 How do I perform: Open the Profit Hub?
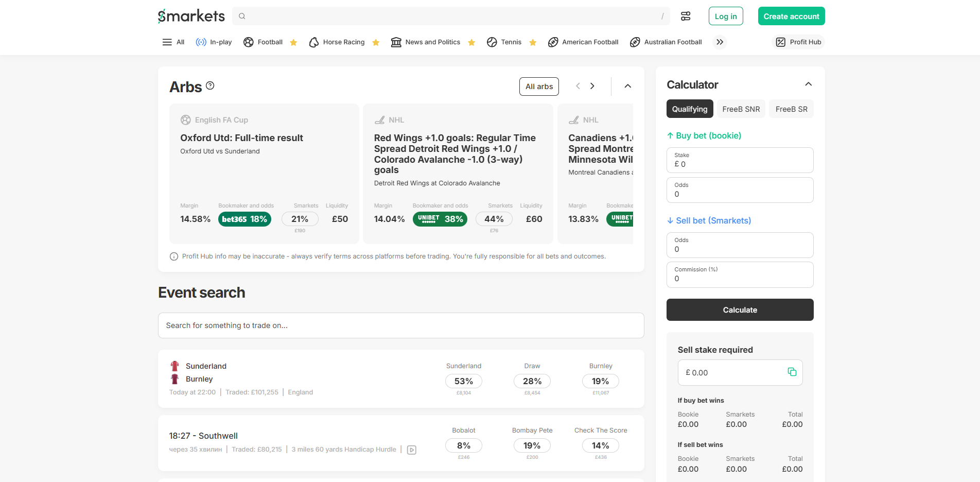click(x=798, y=42)
